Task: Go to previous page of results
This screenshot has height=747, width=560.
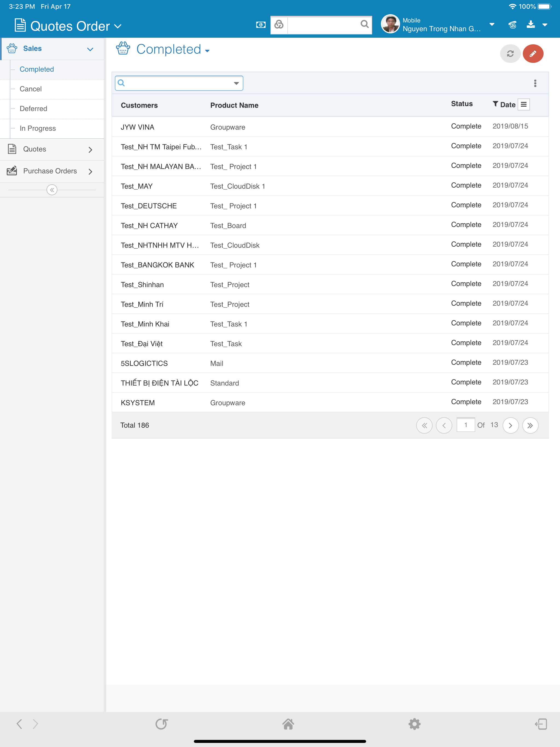Action: click(x=444, y=425)
